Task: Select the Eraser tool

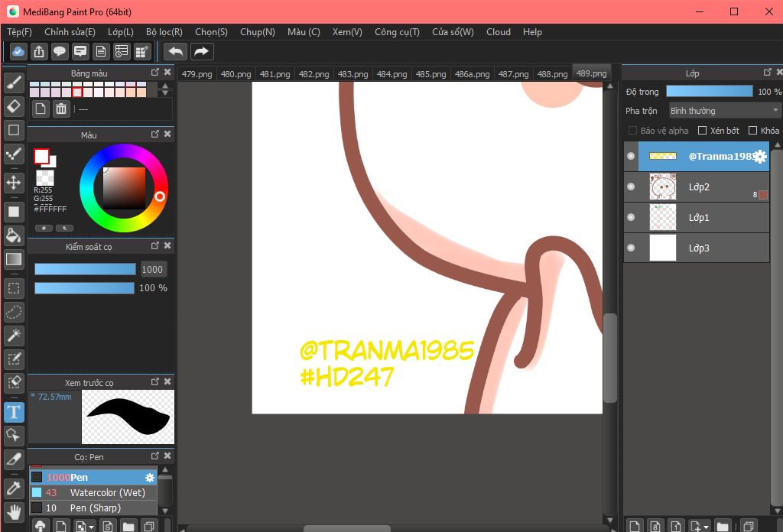Action: (x=14, y=105)
